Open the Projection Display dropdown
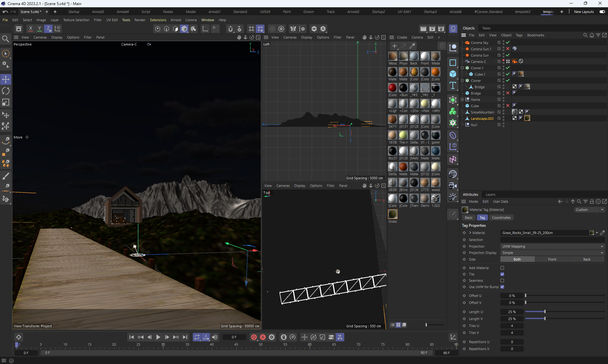 [552, 253]
